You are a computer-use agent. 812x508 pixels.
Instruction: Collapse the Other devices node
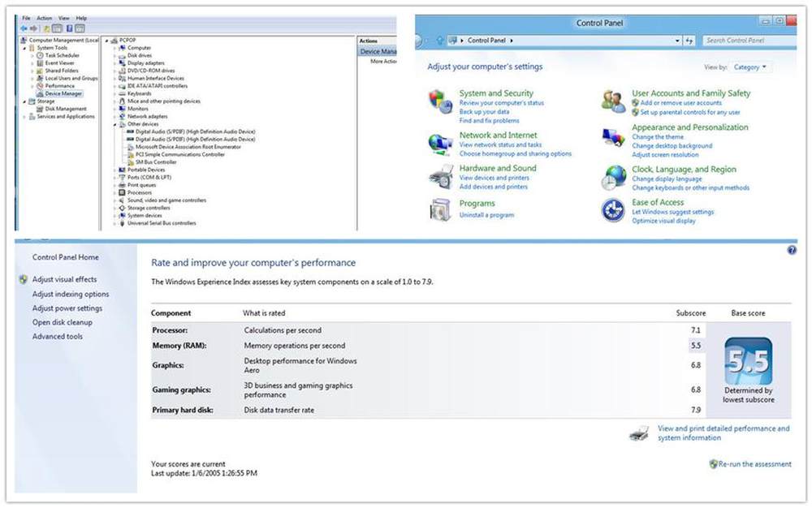pos(114,124)
